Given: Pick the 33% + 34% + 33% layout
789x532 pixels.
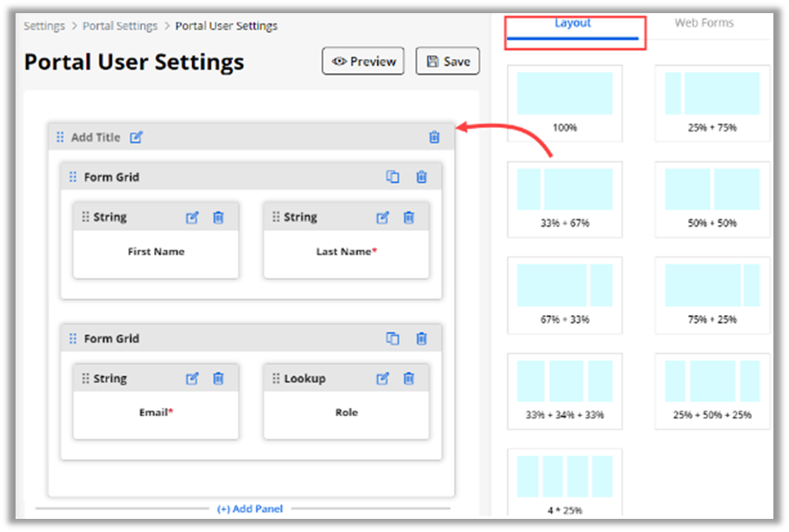Looking at the screenshot, I should click(x=564, y=387).
